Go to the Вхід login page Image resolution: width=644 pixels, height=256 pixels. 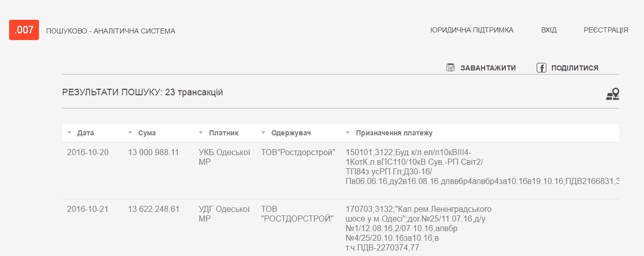click(548, 30)
